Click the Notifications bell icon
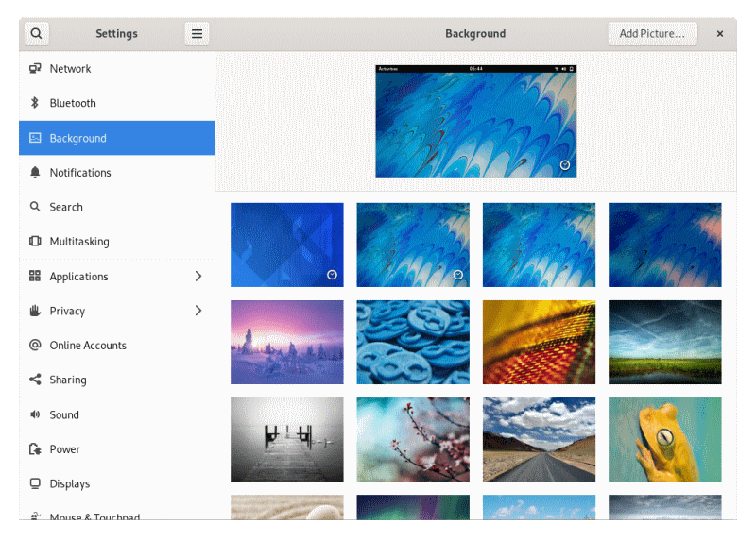The image size is (756, 541). (x=35, y=173)
